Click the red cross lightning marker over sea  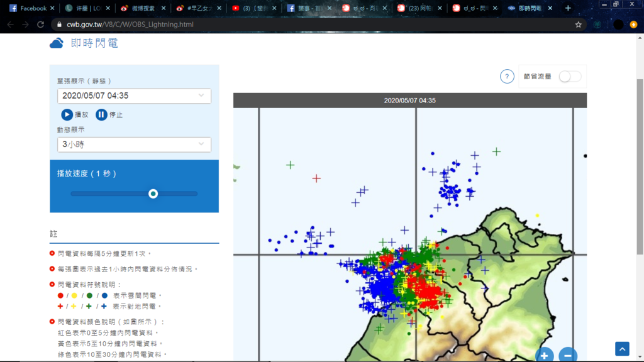[x=316, y=178]
